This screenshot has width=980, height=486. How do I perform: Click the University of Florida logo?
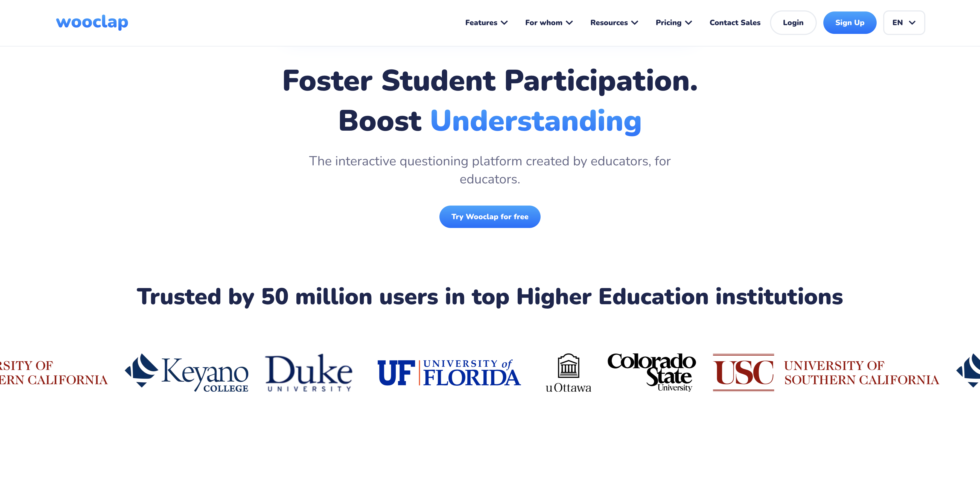[x=449, y=372]
